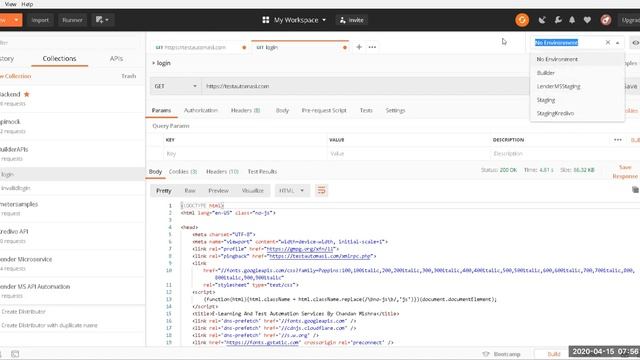Open the Help menu

[27, 4]
